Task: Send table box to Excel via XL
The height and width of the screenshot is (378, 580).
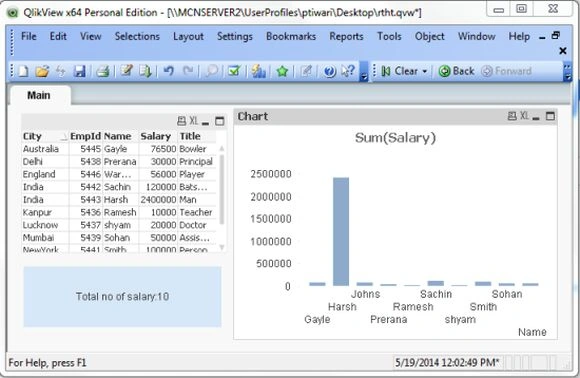Action: [194, 121]
